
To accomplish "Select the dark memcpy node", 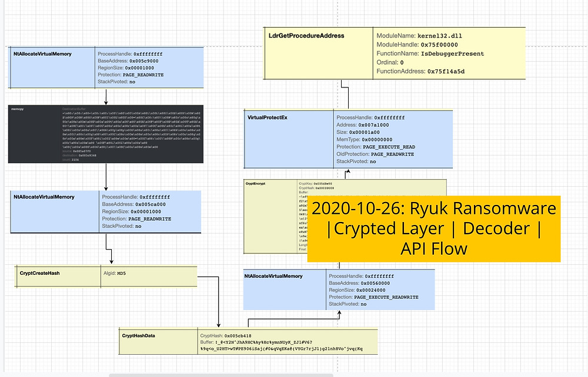I will (x=106, y=134).
